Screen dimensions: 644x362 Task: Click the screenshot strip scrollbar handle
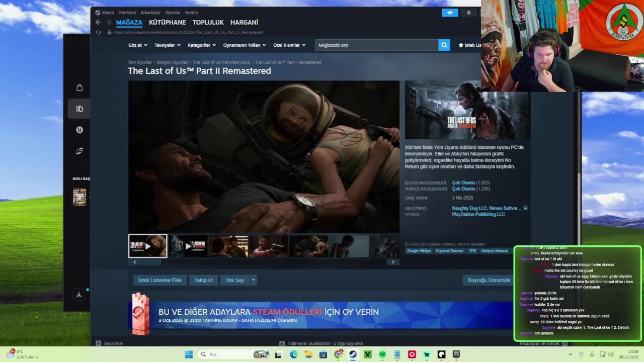click(x=151, y=262)
